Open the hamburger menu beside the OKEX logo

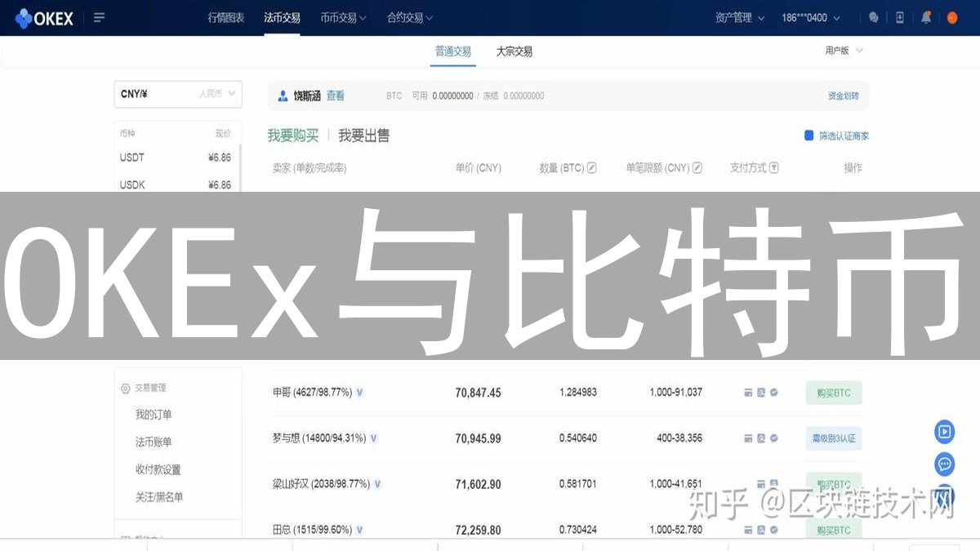[x=100, y=17]
